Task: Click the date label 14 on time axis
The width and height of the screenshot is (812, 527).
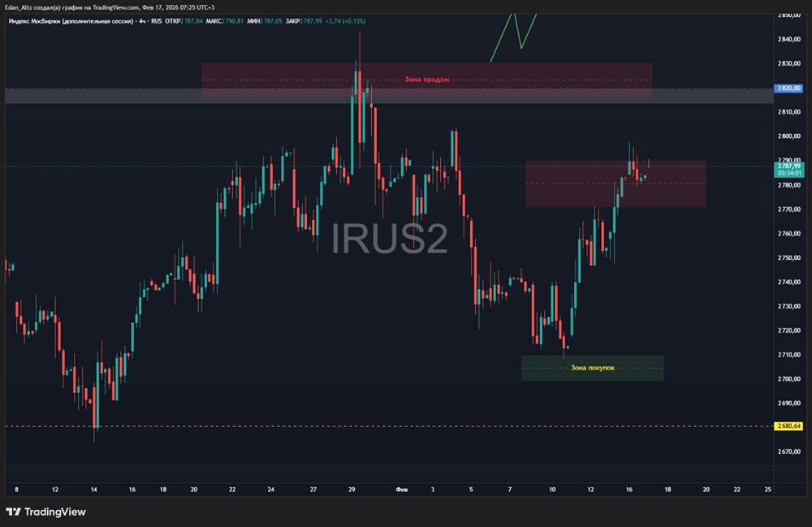Action: pyautogui.click(x=93, y=489)
